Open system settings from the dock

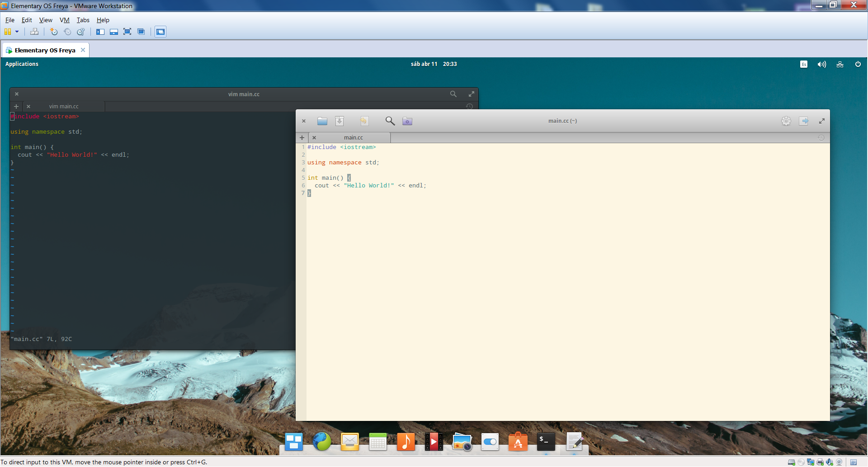point(490,442)
